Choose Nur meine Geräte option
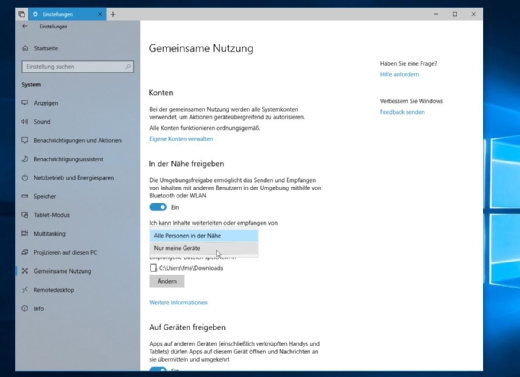 [x=204, y=248]
